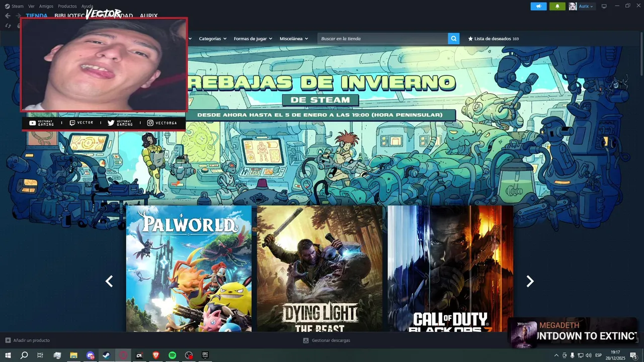Open the Palworld game capsule
The height and width of the screenshot is (362, 644).
click(189, 268)
